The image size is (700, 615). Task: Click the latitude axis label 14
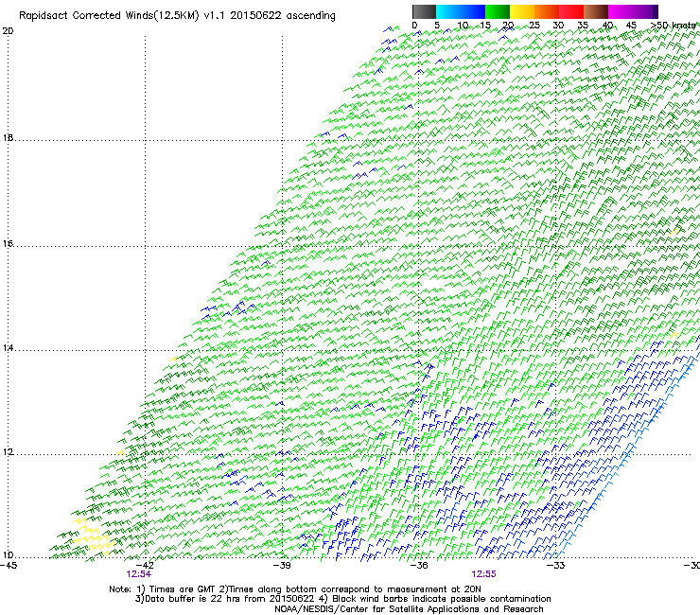(x=8, y=347)
